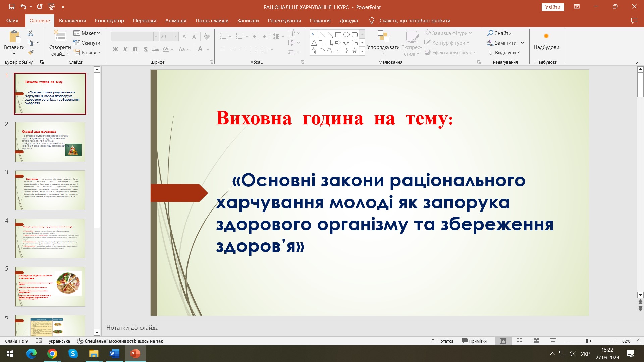Image resolution: width=644 pixels, height=362 pixels.
Task: Click the zoom slider handle
Action: [x=587, y=341]
